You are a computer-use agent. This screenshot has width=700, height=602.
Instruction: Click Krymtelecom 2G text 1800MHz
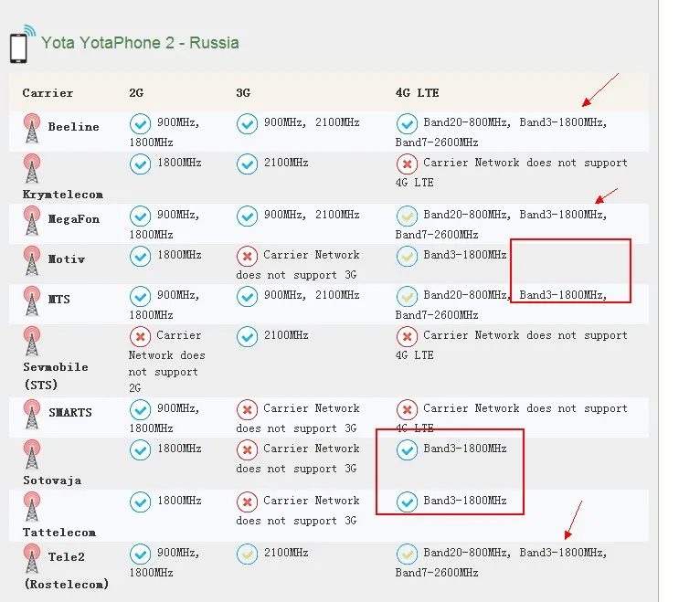(x=179, y=163)
